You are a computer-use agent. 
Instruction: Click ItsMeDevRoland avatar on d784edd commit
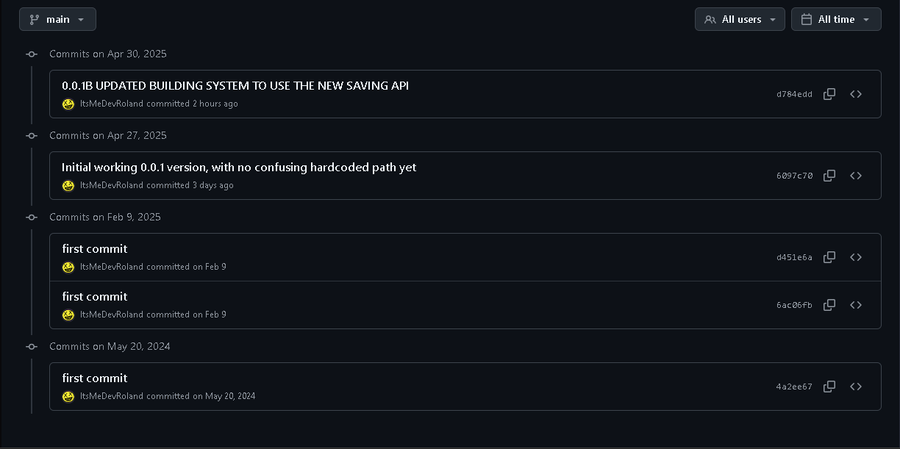point(68,104)
